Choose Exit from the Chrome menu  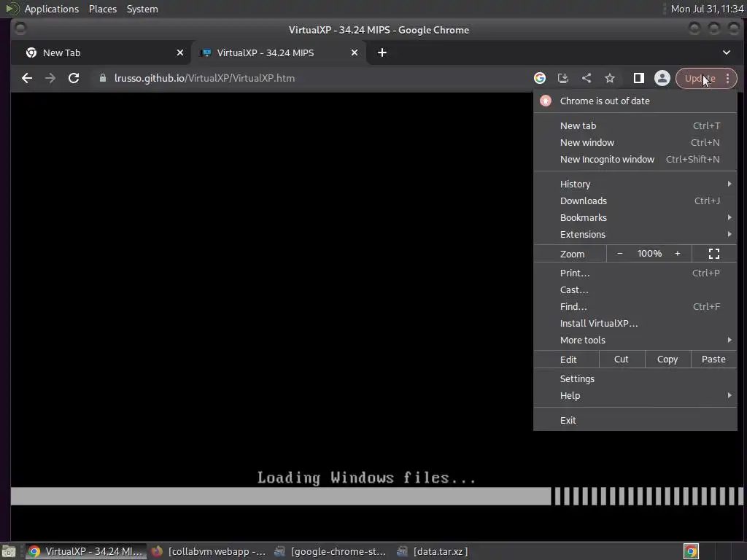point(635,420)
